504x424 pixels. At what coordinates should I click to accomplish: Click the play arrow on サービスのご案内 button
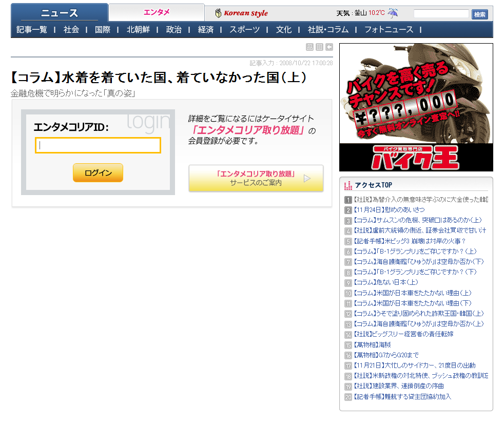coord(307,179)
